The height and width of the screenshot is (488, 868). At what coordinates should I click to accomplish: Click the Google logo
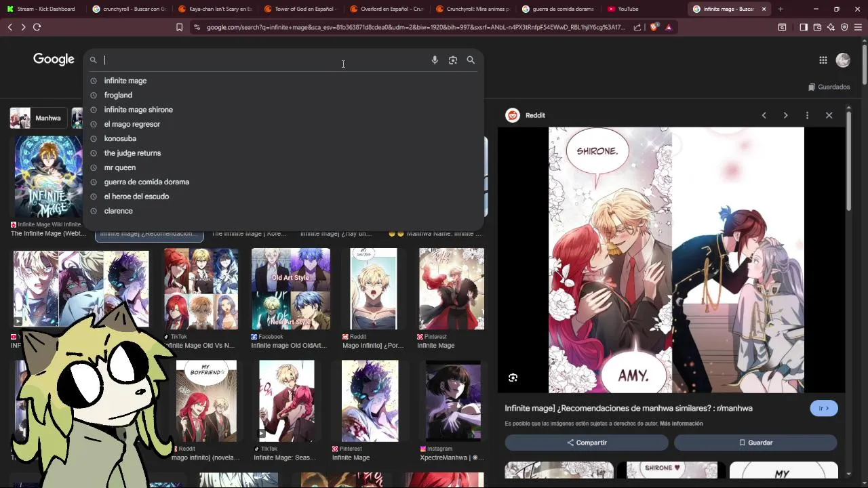pyautogui.click(x=54, y=60)
